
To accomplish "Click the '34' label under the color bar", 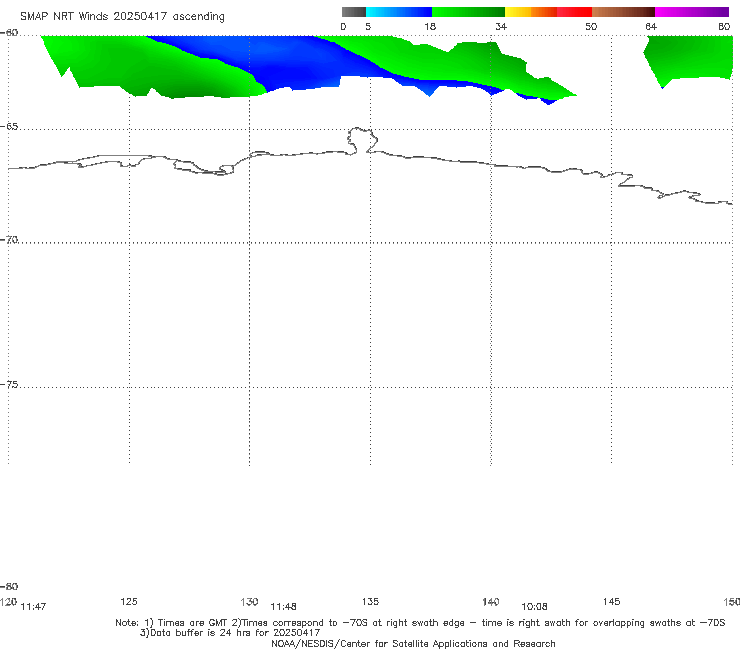I will tap(501, 27).
